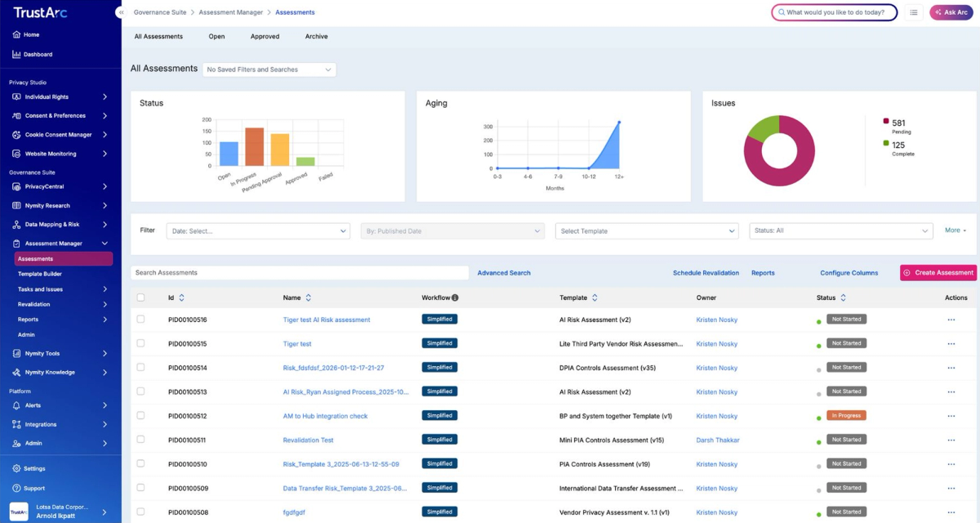The height and width of the screenshot is (523, 980).
Task: Click the red Pending legend swatch
Action: 886,122
